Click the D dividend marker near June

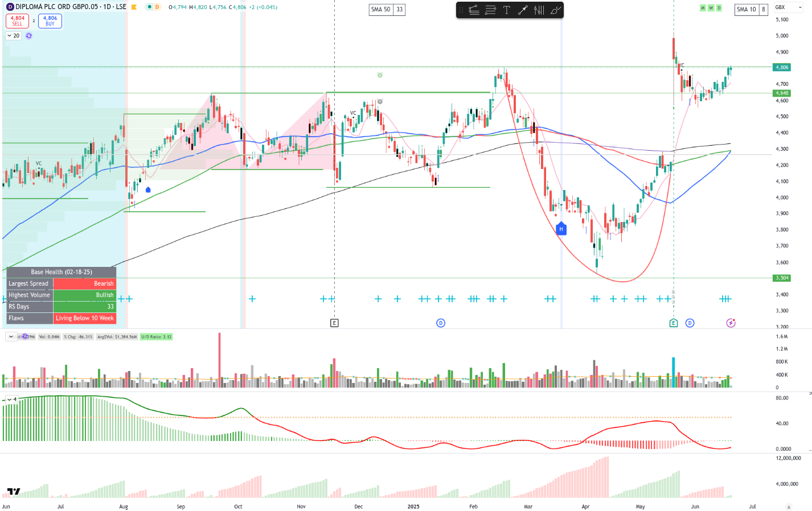[690, 323]
